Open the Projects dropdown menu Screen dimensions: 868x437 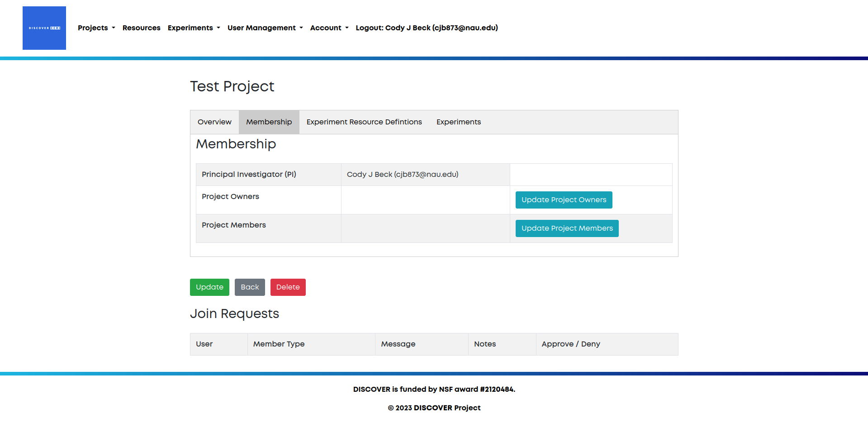96,28
